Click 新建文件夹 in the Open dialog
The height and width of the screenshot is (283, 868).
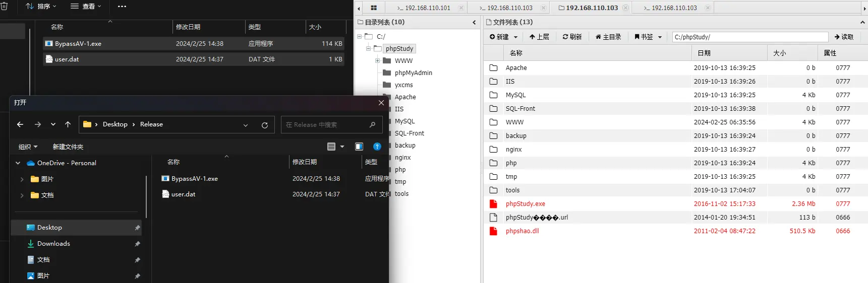click(x=68, y=147)
